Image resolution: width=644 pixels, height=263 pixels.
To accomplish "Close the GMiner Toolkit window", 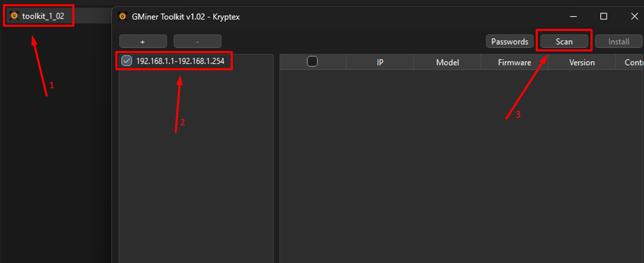I will [x=634, y=17].
